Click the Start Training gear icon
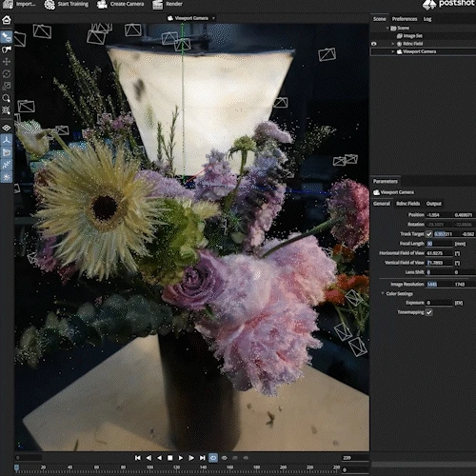Viewport: 476px width, 476px height. 50,5
